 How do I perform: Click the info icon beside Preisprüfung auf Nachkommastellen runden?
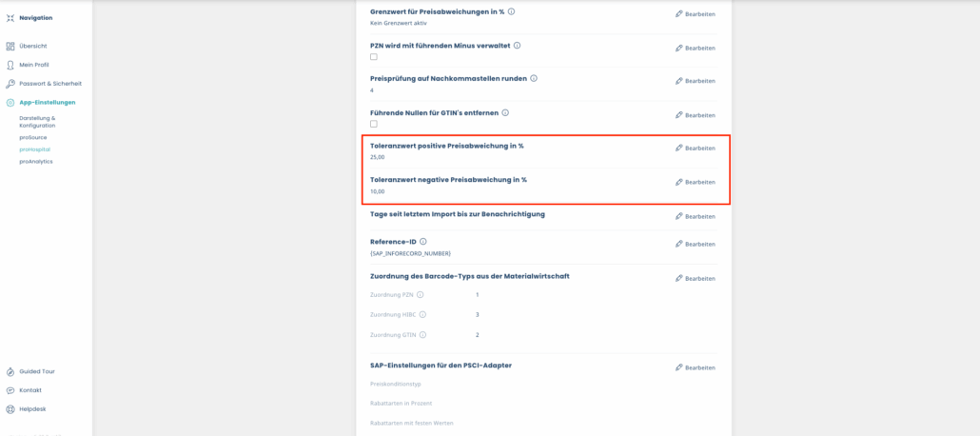tap(534, 78)
